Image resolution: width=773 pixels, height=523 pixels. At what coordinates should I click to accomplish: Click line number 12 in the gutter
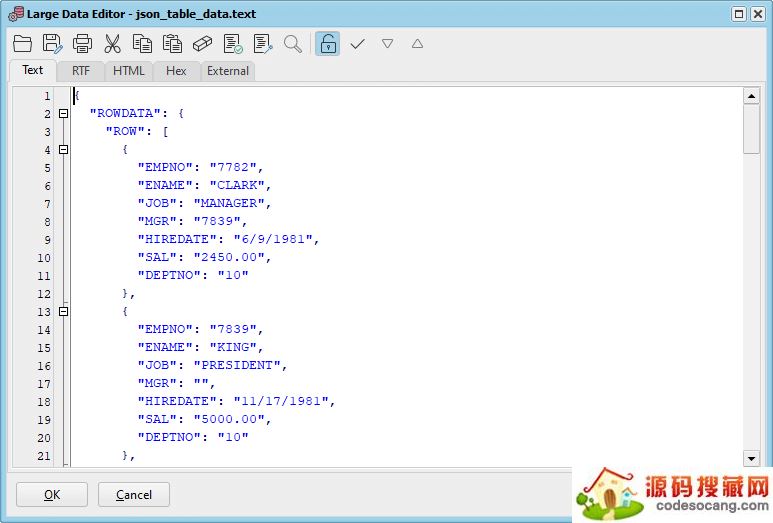tap(44, 294)
